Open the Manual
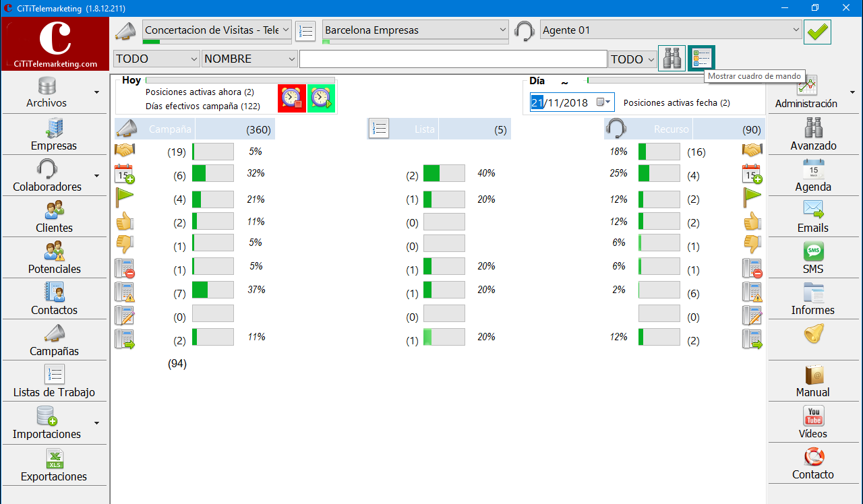Viewport: 863px width, 504px height. [813, 381]
